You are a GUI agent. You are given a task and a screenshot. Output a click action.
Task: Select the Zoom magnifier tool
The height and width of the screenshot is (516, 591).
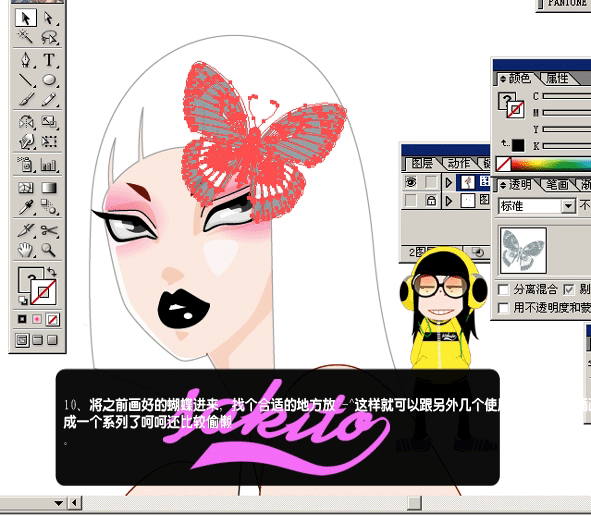(49, 250)
